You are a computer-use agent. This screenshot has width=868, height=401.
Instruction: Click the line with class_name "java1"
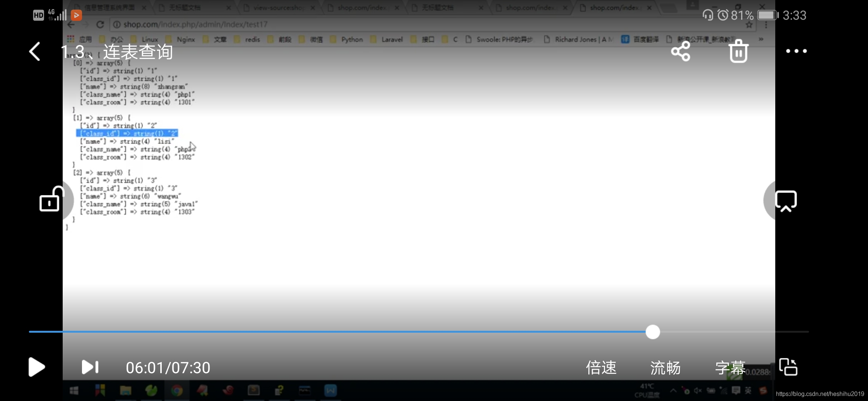point(139,204)
